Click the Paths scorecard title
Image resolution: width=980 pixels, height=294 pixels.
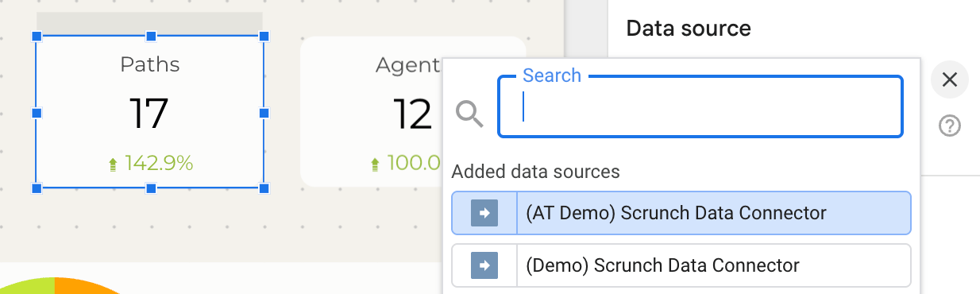[150, 64]
